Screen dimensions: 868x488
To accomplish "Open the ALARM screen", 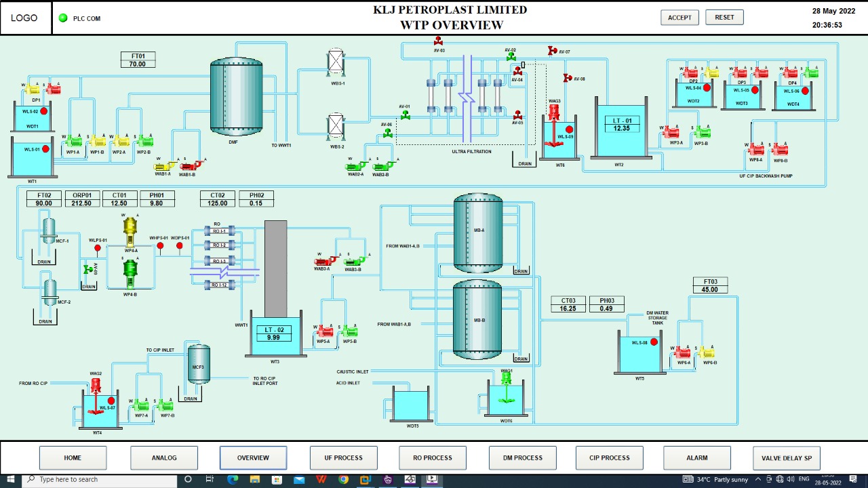I will tap(697, 458).
